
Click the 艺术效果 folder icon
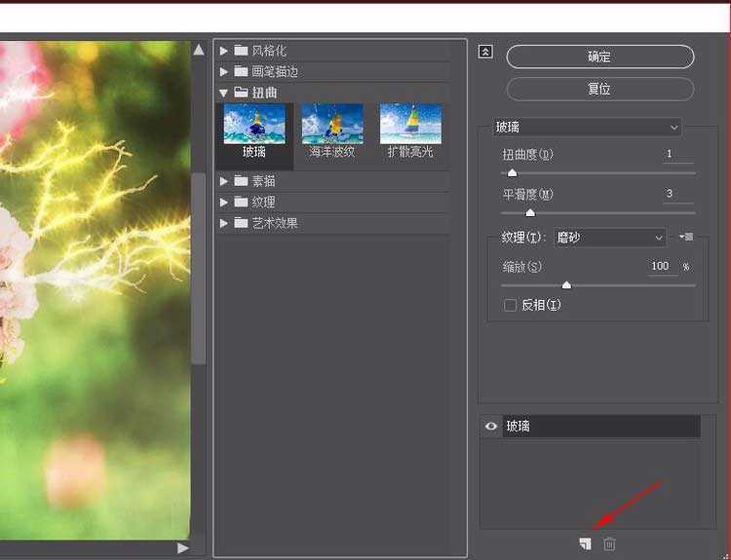pyautogui.click(x=241, y=223)
